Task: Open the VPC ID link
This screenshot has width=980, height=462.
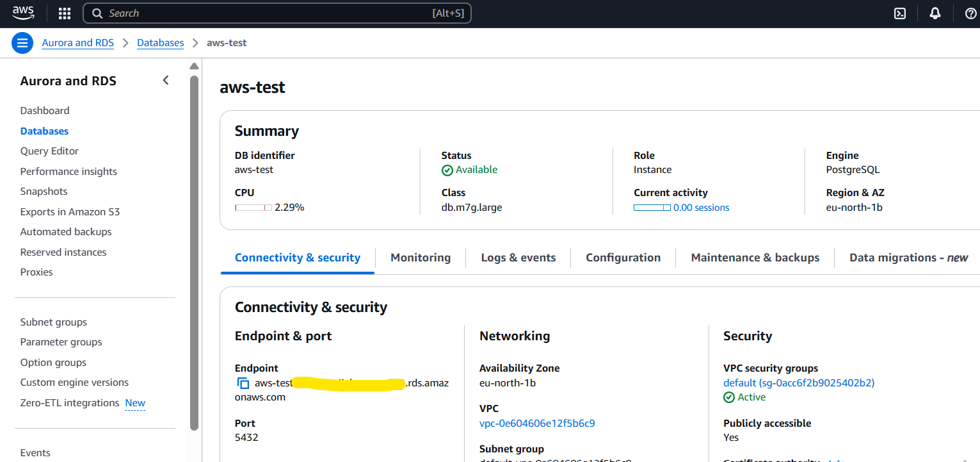Action: (x=537, y=423)
